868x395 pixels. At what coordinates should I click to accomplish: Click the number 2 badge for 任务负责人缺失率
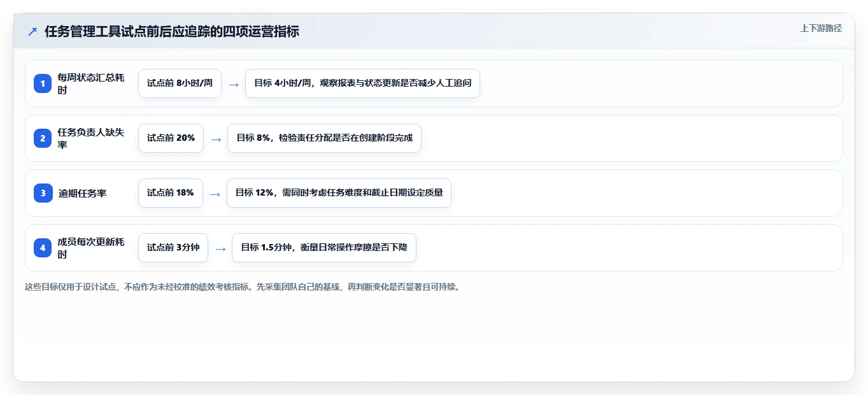[43, 138]
